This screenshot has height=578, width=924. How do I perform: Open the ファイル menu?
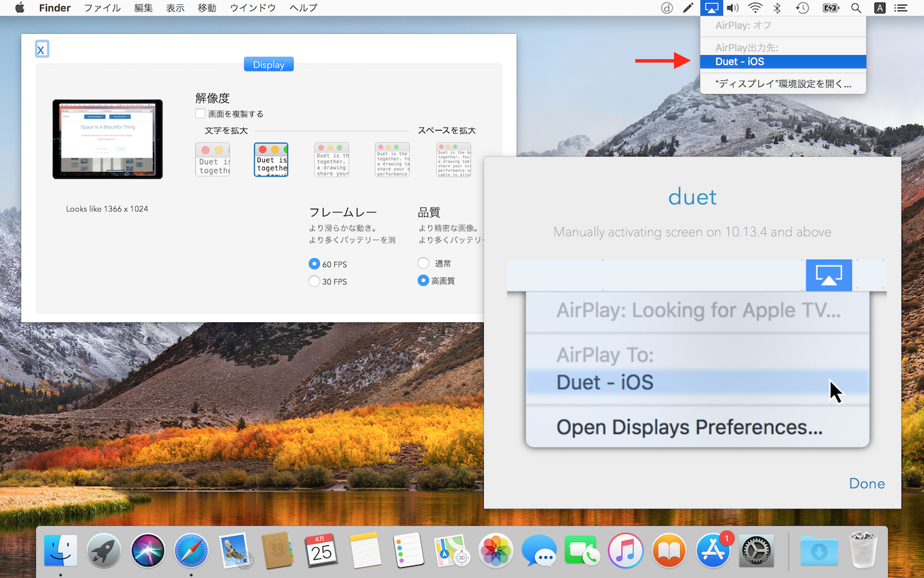tap(103, 8)
